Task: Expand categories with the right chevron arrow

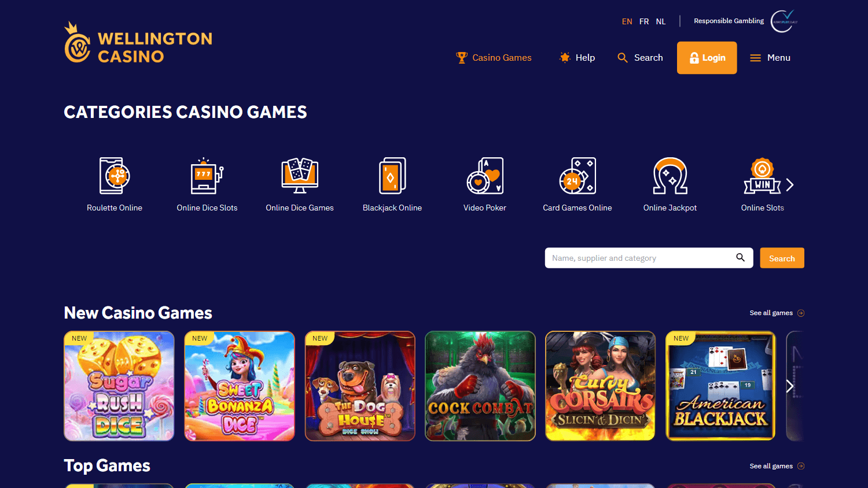Action: 790,185
